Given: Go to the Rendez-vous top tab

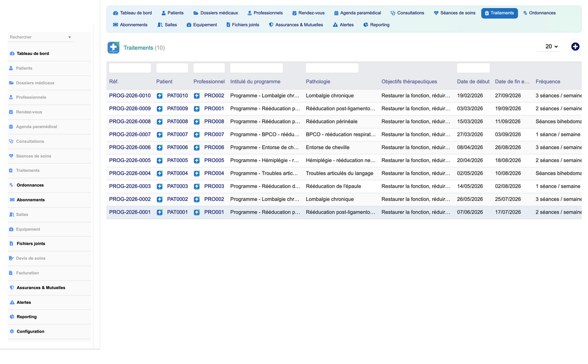Looking at the screenshot, I should tap(308, 13).
